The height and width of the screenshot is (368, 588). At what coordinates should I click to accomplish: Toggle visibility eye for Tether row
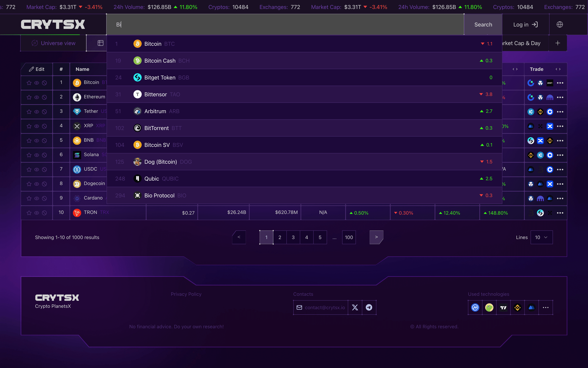[36, 112]
